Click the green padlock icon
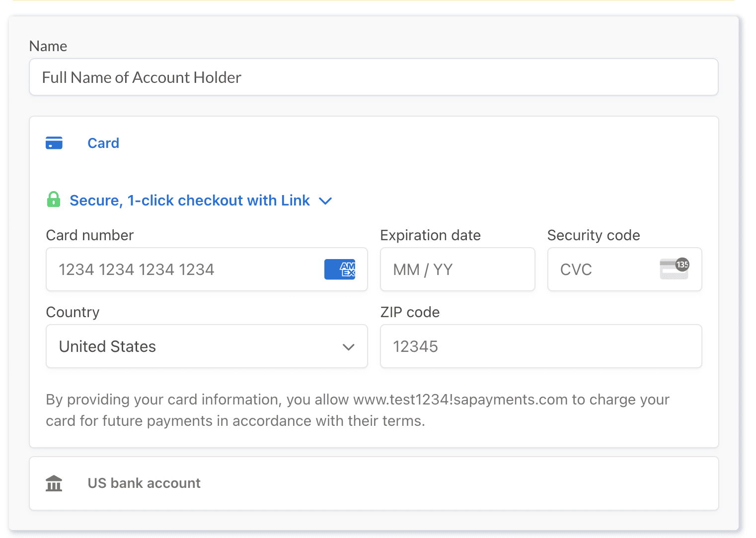 54,200
